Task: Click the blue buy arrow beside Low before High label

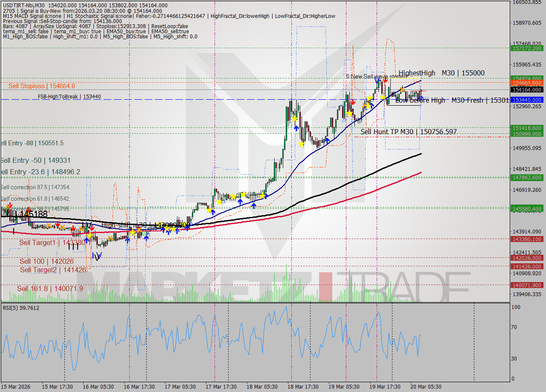Action: pyautogui.click(x=421, y=97)
